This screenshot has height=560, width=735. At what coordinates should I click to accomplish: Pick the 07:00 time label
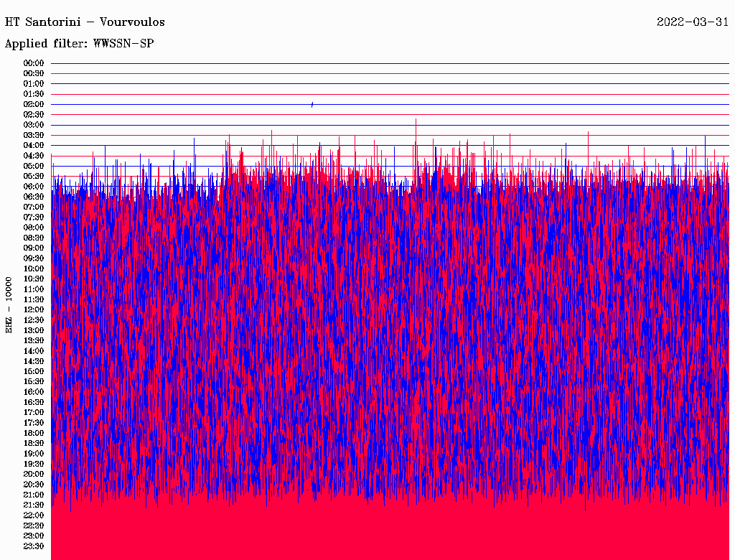[x=34, y=207]
